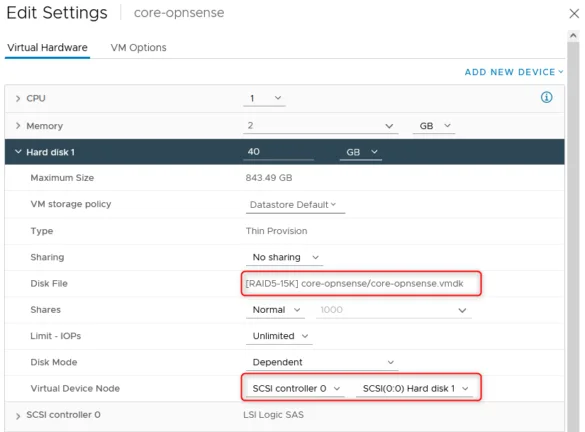585x432 pixels.
Task: Open the Memory unit GB dropdown
Action: (434, 126)
